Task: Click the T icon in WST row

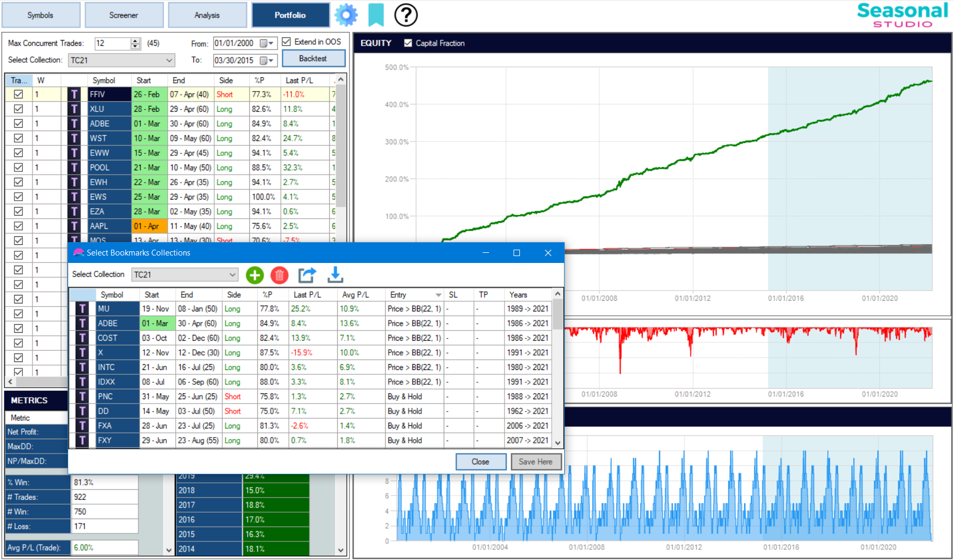Action: tap(75, 138)
